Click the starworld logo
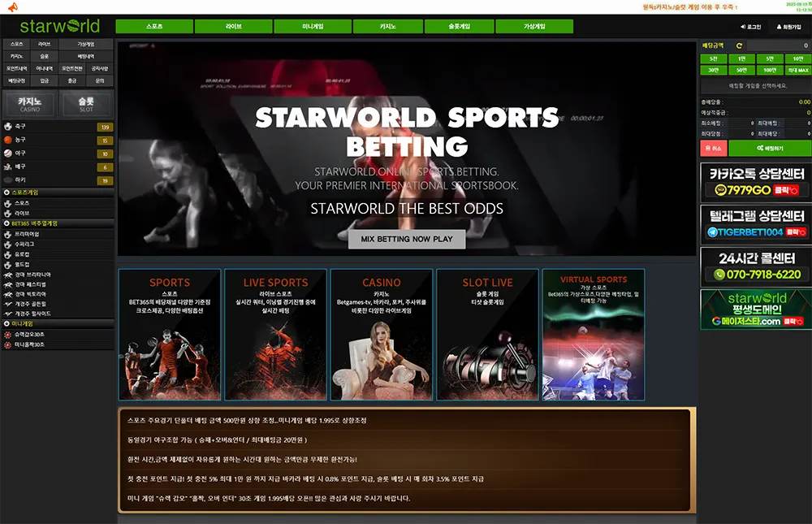The width and height of the screenshot is (812, 524). pyautogui.click(x=59, y=26)
